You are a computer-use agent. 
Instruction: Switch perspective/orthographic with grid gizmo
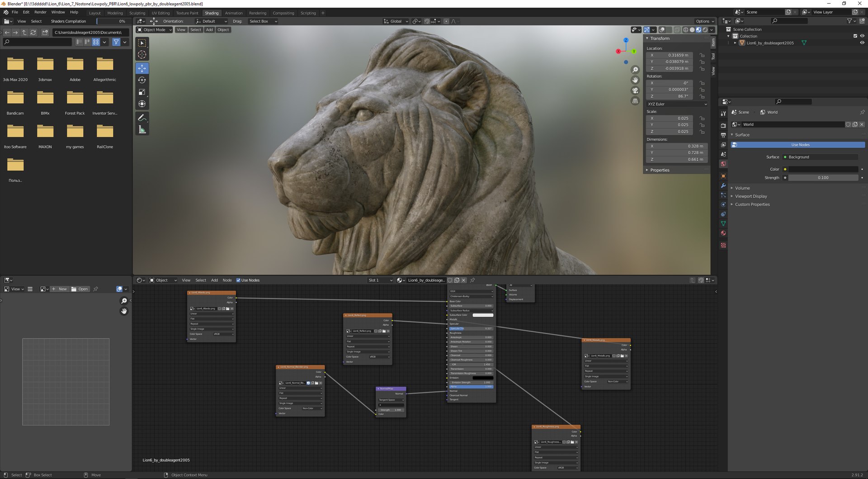(x=635, y=101)
